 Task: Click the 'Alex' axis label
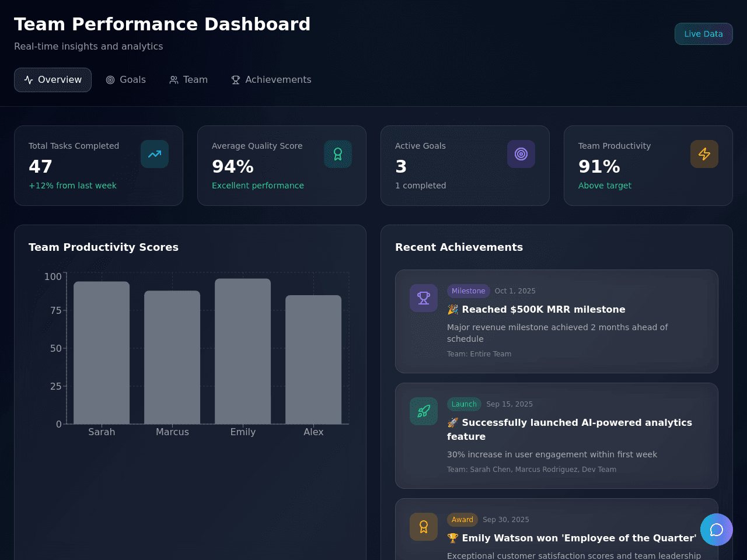(x=313, y=432)
